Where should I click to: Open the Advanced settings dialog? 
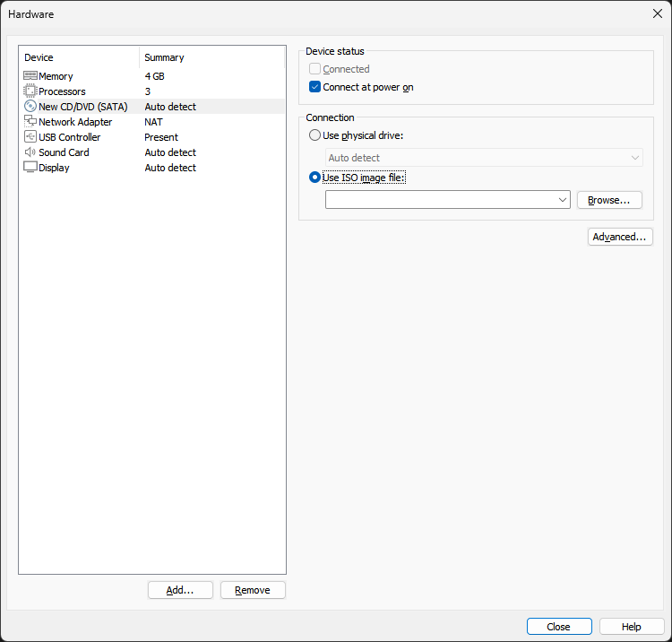click(x=619, y=237)
